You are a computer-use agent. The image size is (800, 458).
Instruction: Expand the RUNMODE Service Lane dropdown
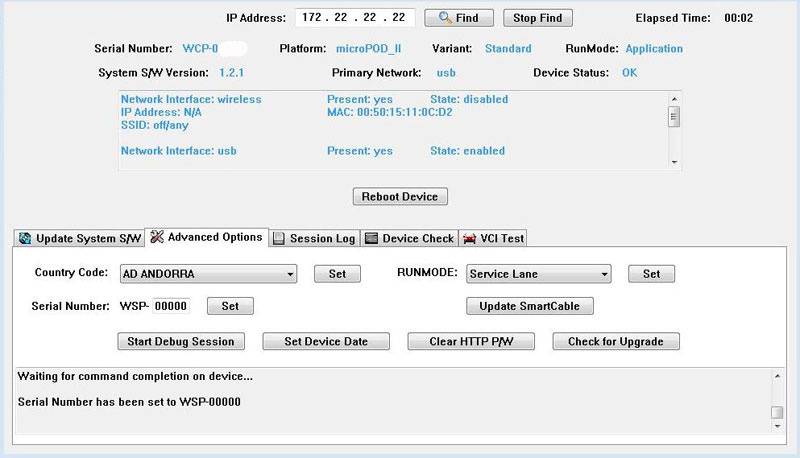[539, 274]
